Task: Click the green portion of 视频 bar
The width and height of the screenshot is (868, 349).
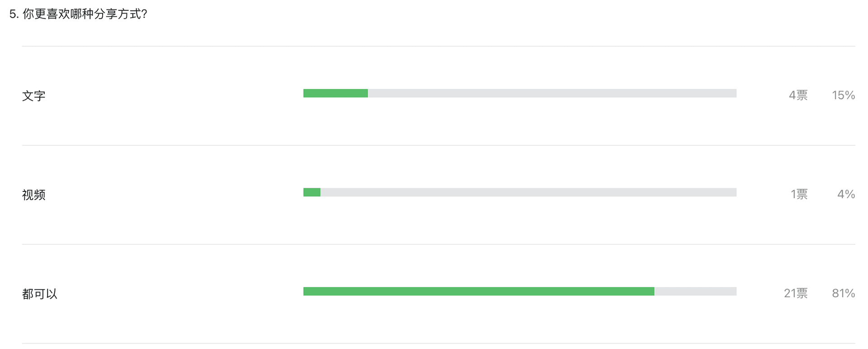Action: pos(312,192)
